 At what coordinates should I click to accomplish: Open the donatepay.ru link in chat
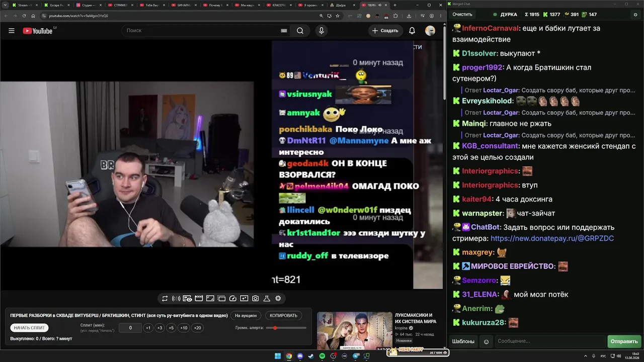point(552,238)
